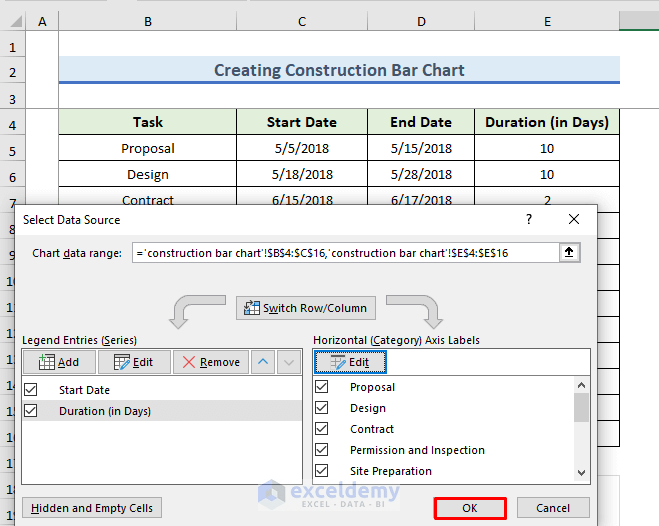
Task: Uncheck the Duration (in Days) series checkbox
Action: 31,410
